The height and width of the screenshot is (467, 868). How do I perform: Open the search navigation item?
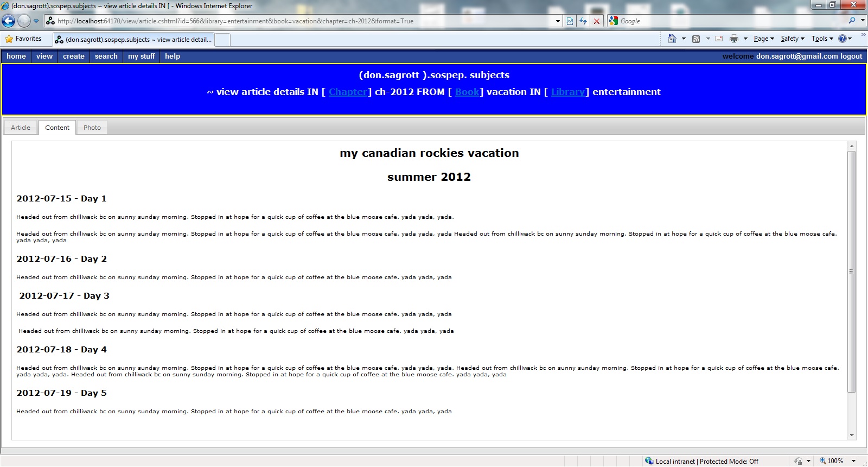click(106, 56)
